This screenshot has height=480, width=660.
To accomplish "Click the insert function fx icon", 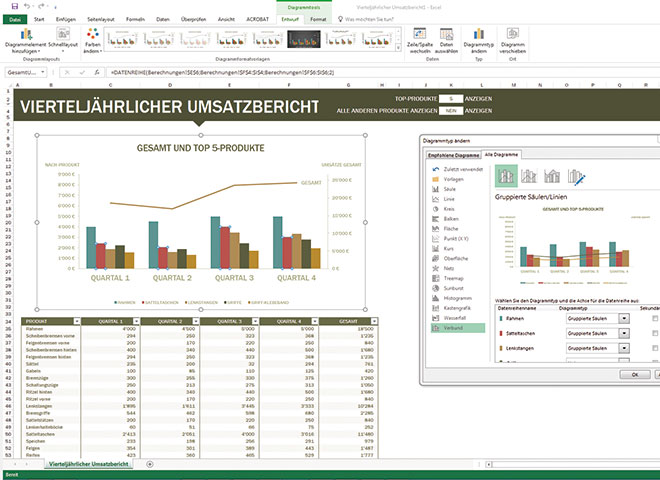I will [x=96, y=72].
